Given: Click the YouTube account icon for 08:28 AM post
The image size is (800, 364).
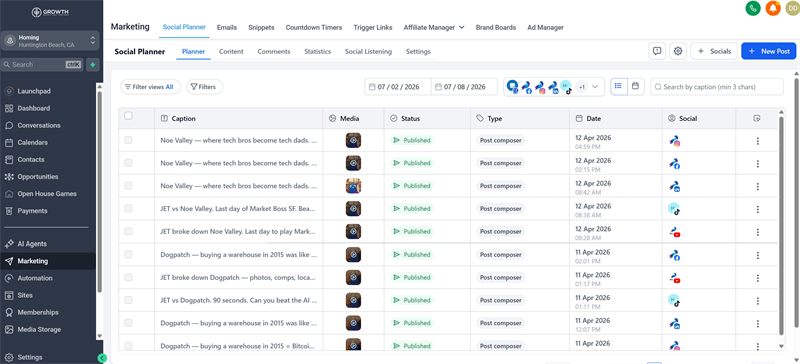Looking at the screenshot, I should point(674,232).
